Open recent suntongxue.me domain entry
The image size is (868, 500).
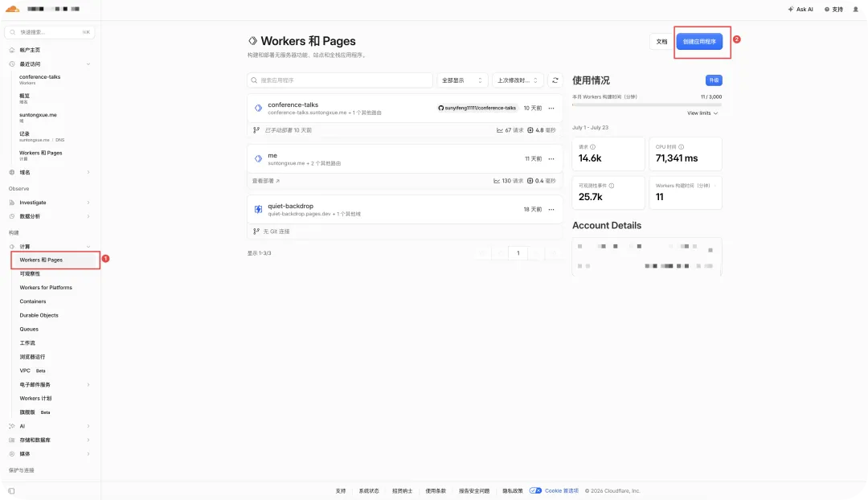coord(38,117)
